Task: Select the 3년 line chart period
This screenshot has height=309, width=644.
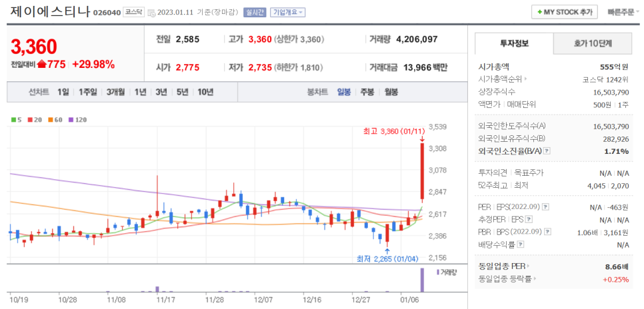Action: (161, 92)
